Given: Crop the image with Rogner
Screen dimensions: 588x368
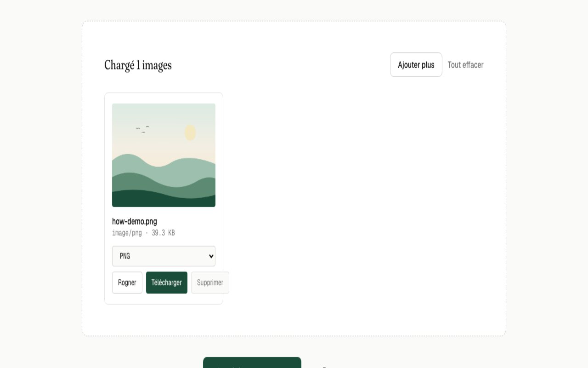Looking at the screenshot, I should 127,282.
